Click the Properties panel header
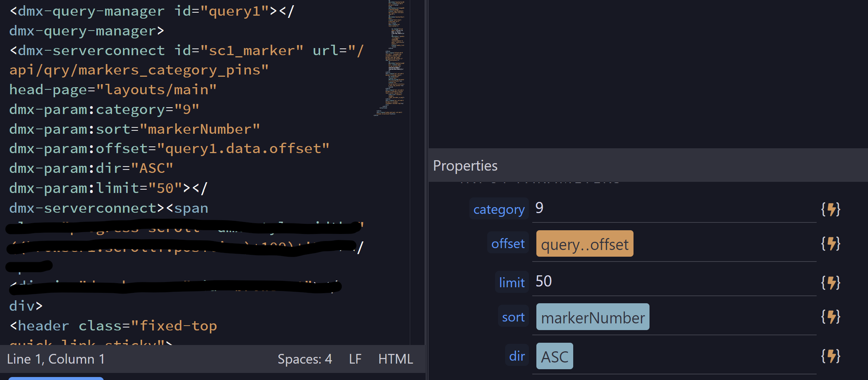 (465, 165)
